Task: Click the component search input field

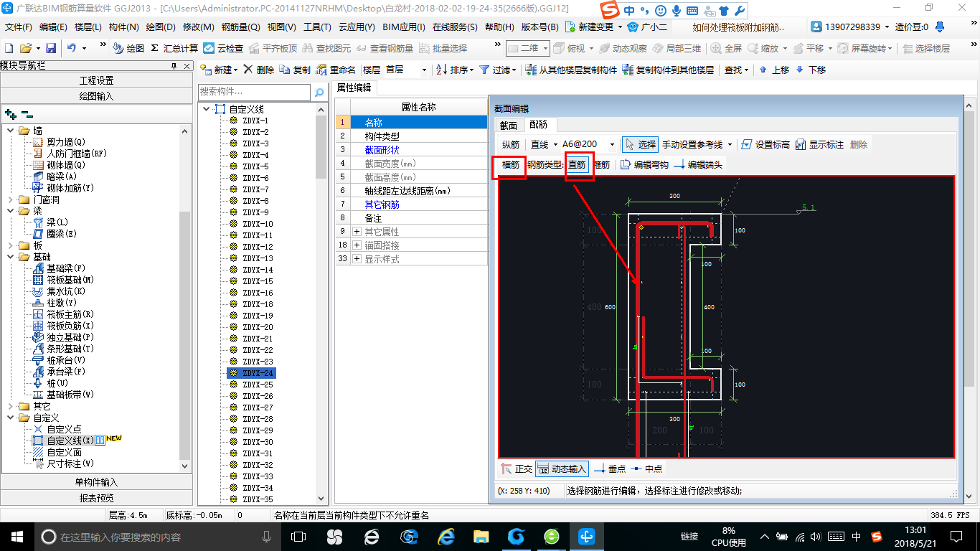Action: pos(255,93)
